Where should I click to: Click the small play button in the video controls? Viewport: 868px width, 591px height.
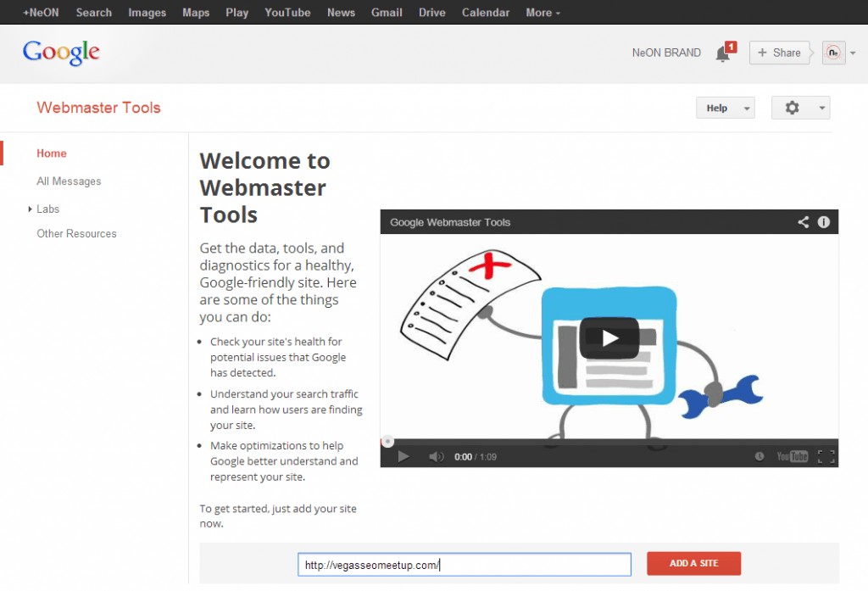point(403,456)
